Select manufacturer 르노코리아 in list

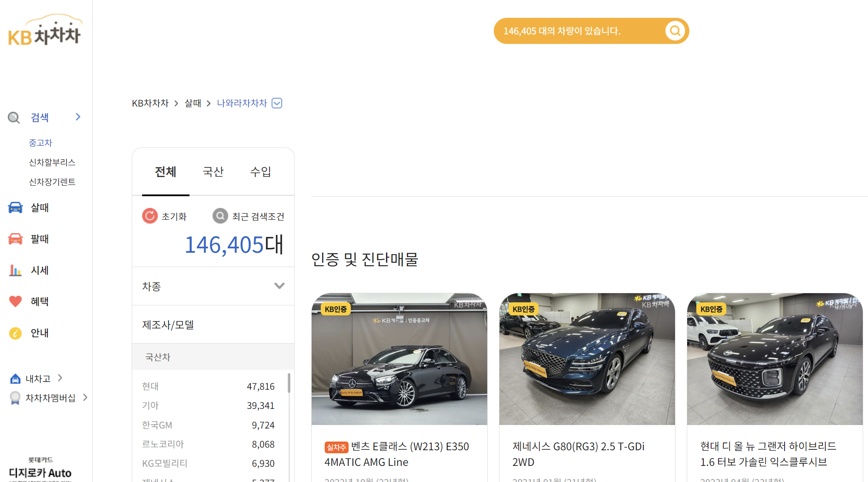pyautogui.click(x=163, y=444)
